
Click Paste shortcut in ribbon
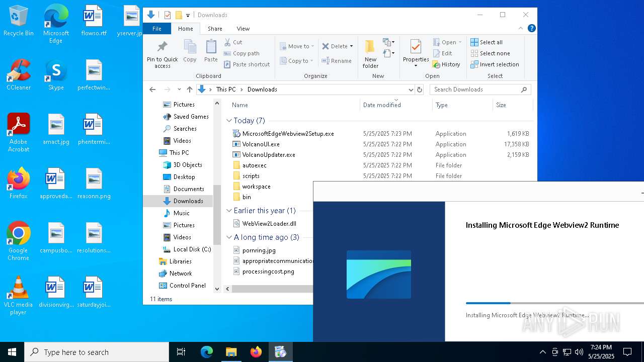(x=247, y=64)
